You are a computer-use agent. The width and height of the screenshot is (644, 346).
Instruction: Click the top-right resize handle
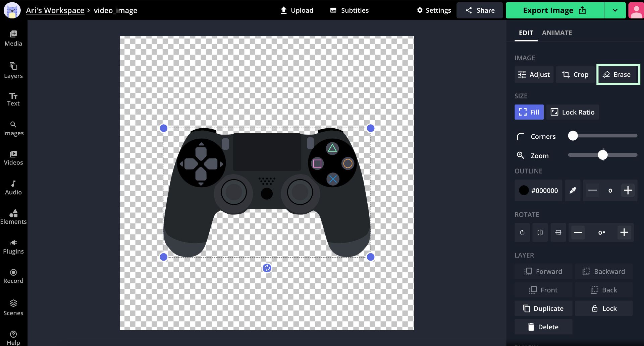click(x=371, y=128)
